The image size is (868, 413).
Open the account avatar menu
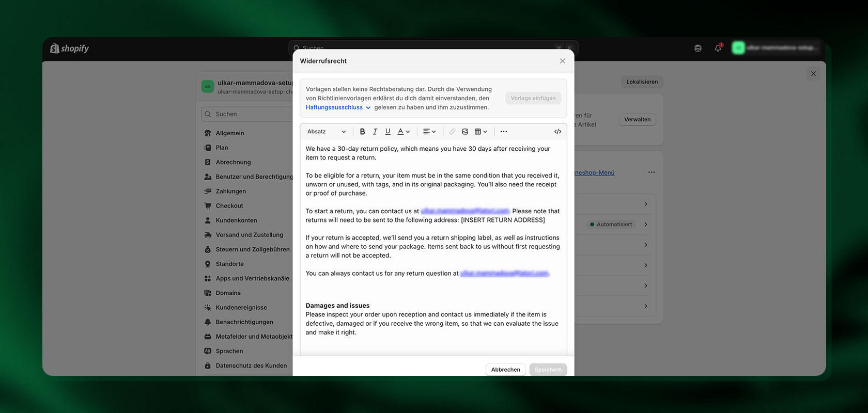click(738, 48)
